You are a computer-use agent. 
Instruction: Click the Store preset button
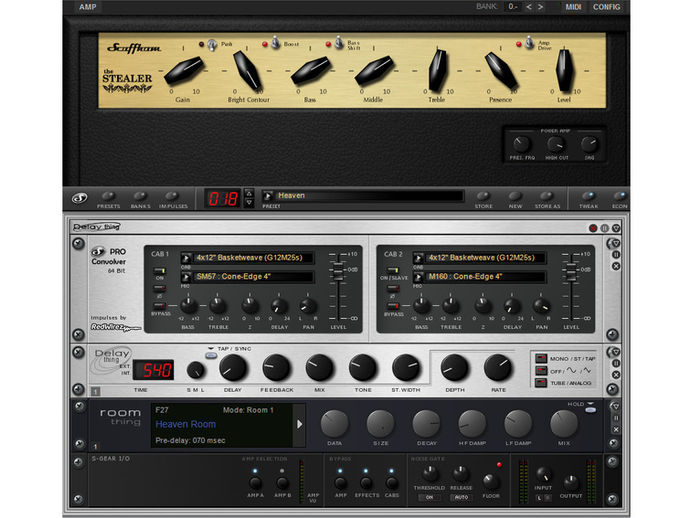point(483,197)
